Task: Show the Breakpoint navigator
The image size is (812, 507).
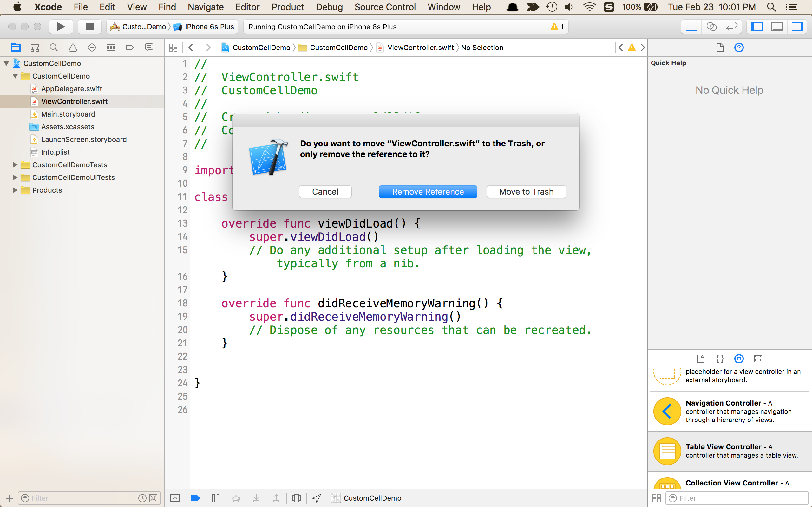Action: coord(130,48)
